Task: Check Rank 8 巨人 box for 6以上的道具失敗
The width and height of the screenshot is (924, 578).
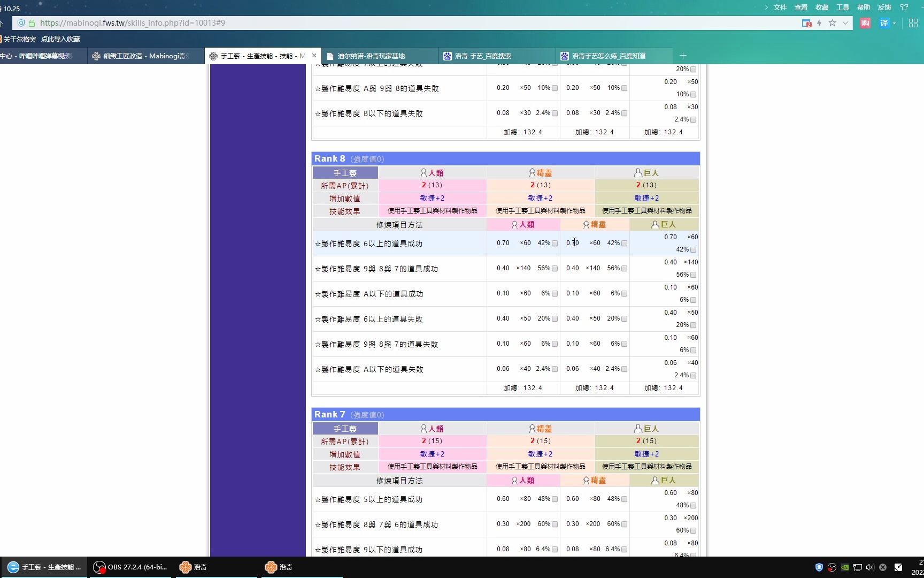Action: click(694, 325)
